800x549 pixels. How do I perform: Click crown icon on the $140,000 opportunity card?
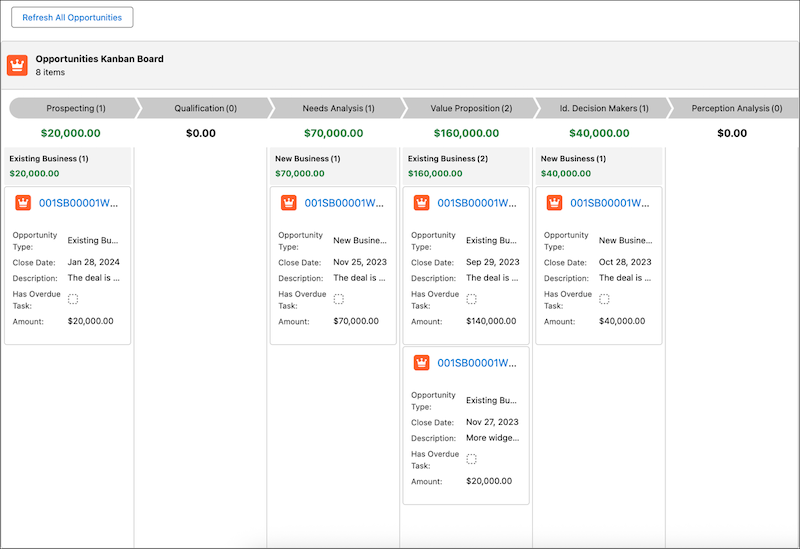422,203
